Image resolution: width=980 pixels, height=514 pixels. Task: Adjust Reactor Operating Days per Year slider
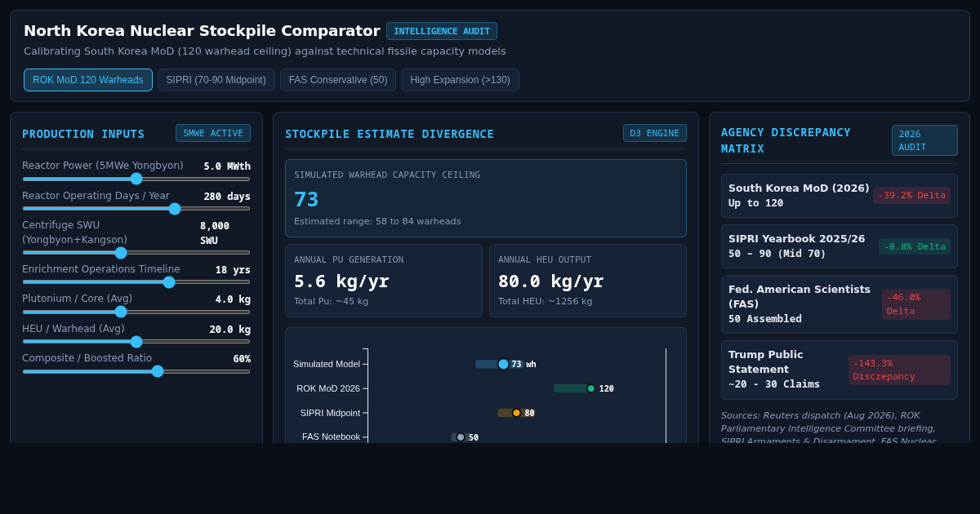(x=136, y=209)
